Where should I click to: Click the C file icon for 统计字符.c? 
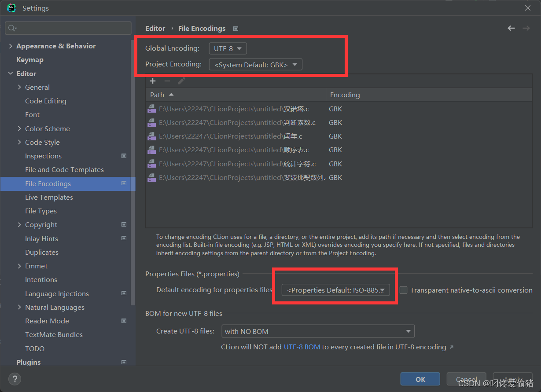tap(151, 164)
